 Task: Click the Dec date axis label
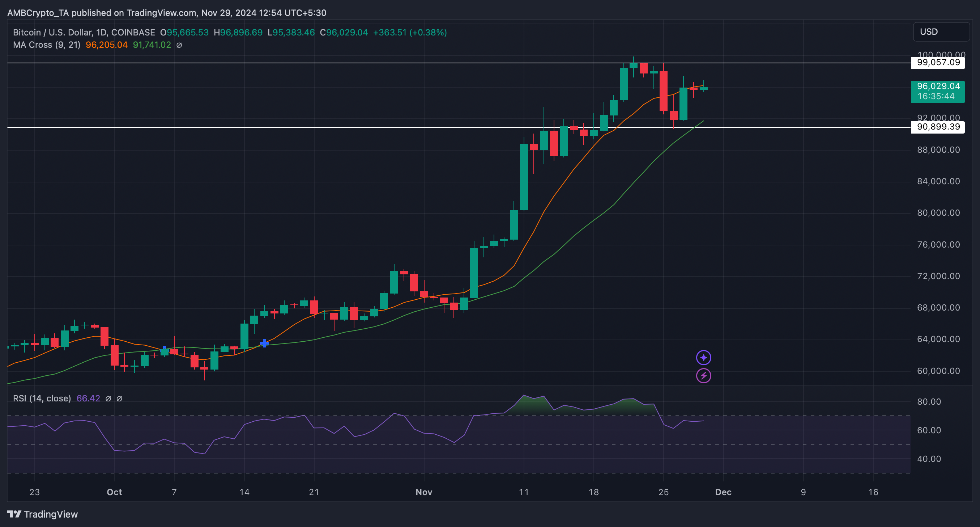(723, 492)
